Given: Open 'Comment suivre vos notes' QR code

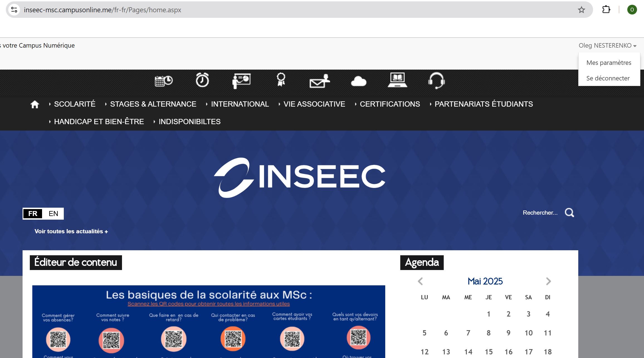Looking at the screenshot, I should (111, 340).
